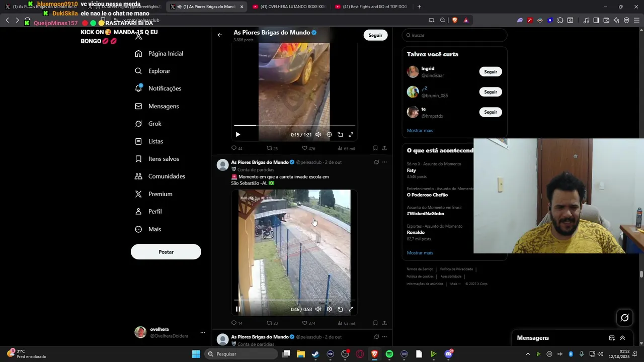The width and height of the screenshot is (644, 362).
Task: Follow As Piores Brigas do Mundo
Action: pyautogui.click(x=375, y=35)
